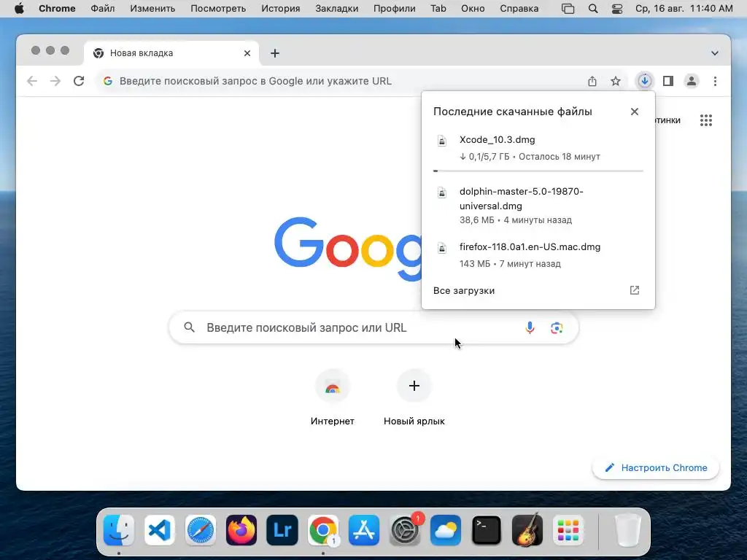Click the date and time in menu bar

click(684, 9)
